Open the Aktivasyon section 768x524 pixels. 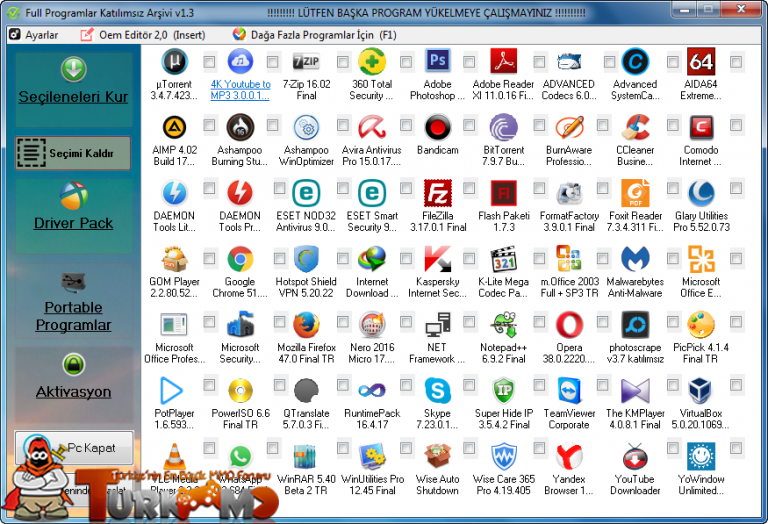pyautogui.click(x=73, y=385)
